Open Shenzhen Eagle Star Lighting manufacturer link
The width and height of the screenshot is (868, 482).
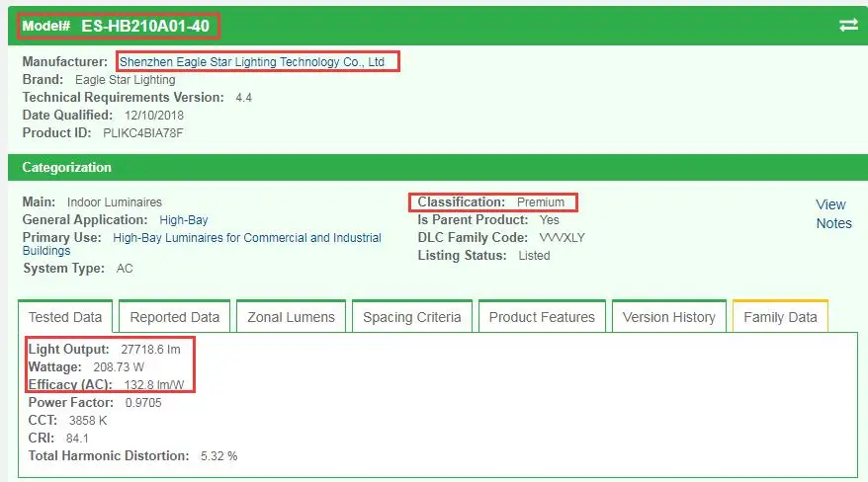pos(252,62)
